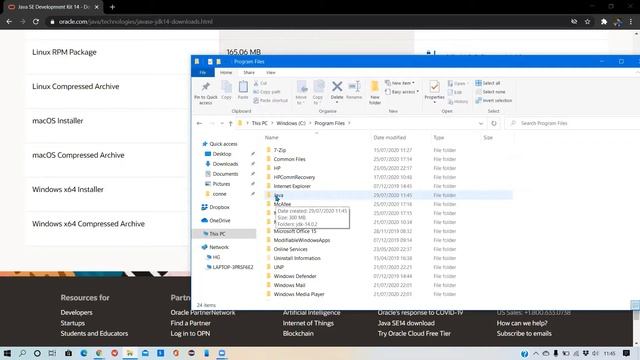Click the Copy ribbon button
The image size is (640, 360).
coord(227,90)
